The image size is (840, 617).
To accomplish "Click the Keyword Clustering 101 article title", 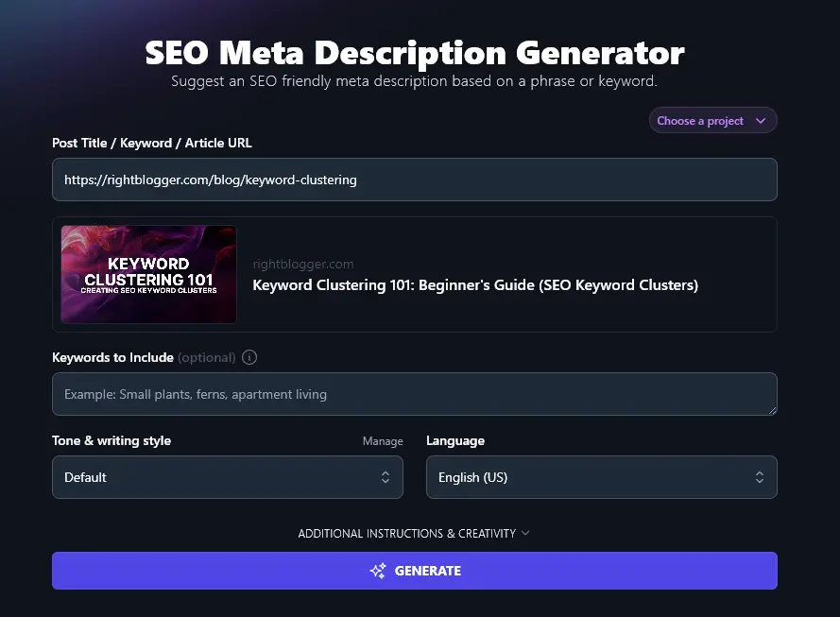I will [x=475, y=284].
